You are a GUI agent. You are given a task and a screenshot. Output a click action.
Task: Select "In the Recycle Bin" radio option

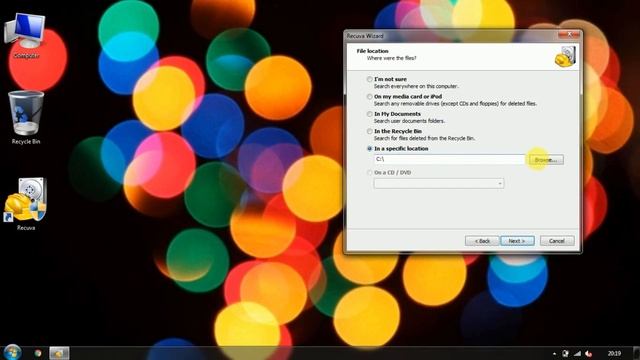[369, 131]
